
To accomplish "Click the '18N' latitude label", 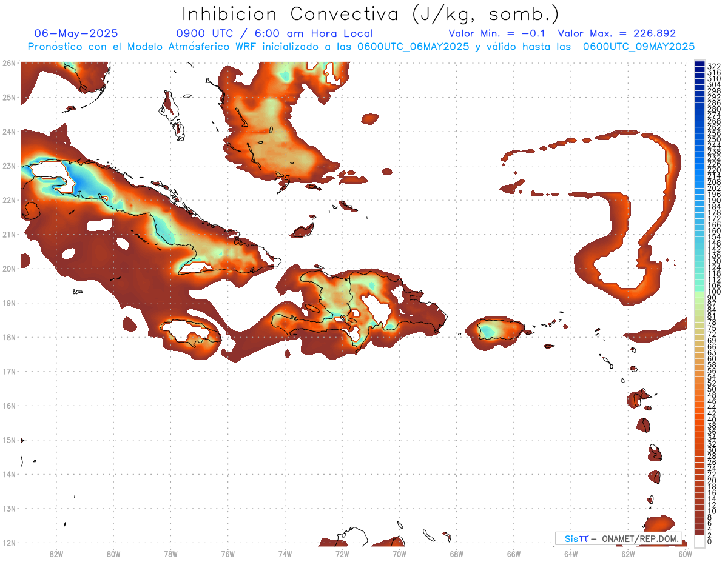I will tap(8, 337).
